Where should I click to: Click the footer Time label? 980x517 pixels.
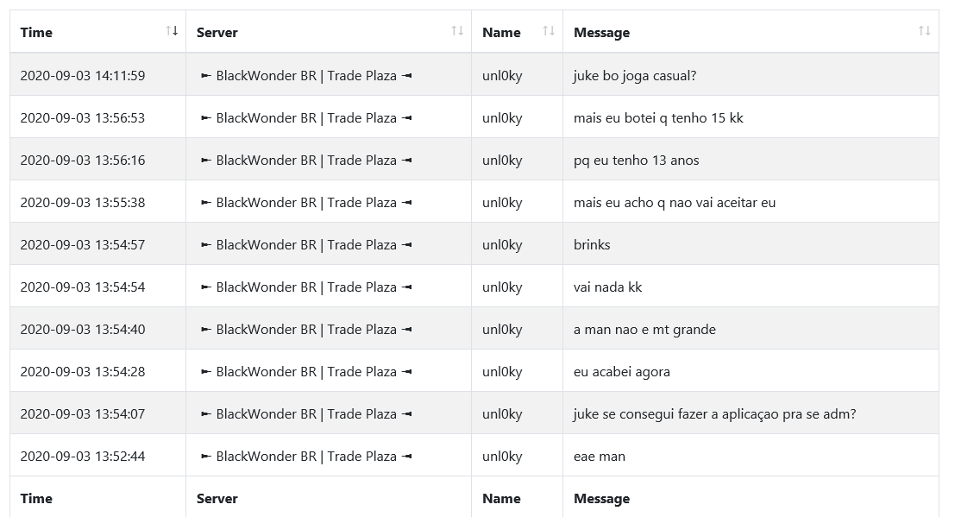pyautogui.click(x=36, y=499)
